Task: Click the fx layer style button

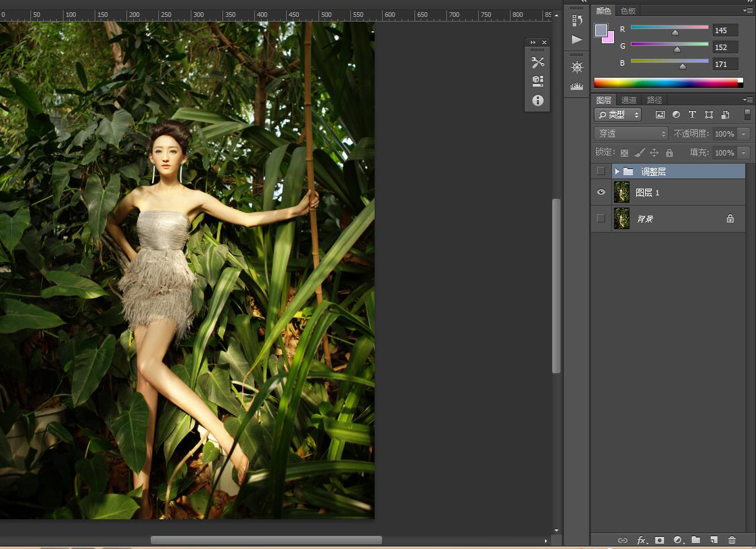Action: click(642, 540)
